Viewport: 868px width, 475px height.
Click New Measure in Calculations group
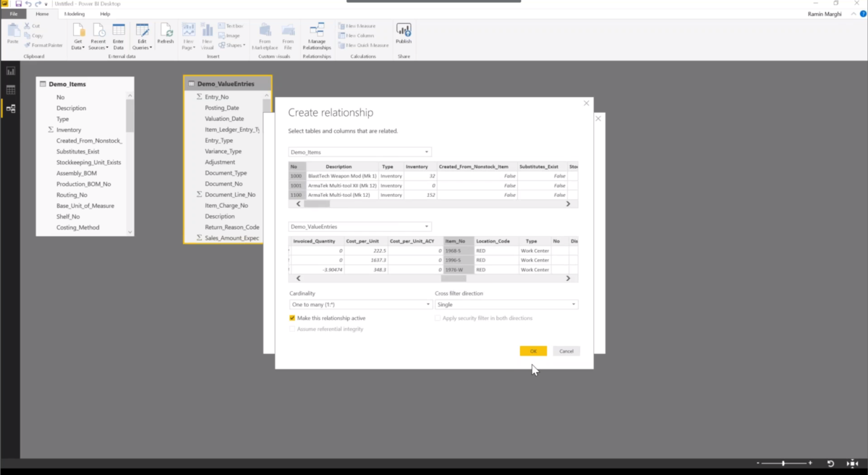coord(356,26)
